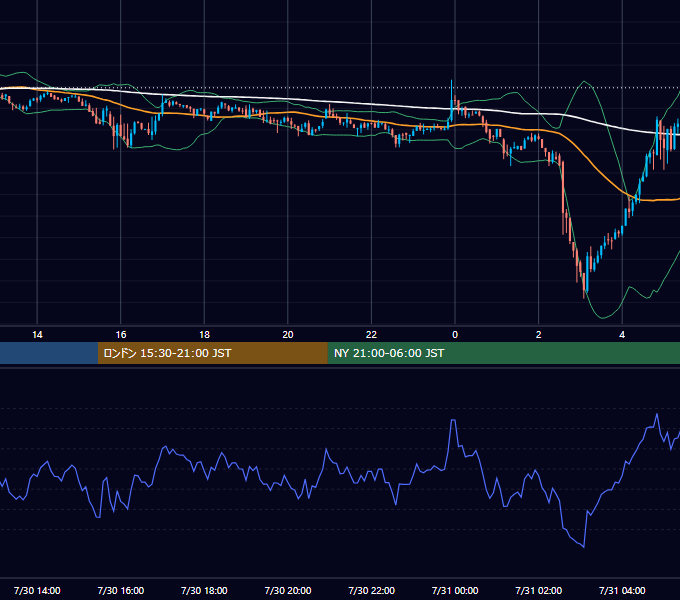Click the 0 hour axis label
This screenshot has height=600, width=680.
tap(455, 335)
